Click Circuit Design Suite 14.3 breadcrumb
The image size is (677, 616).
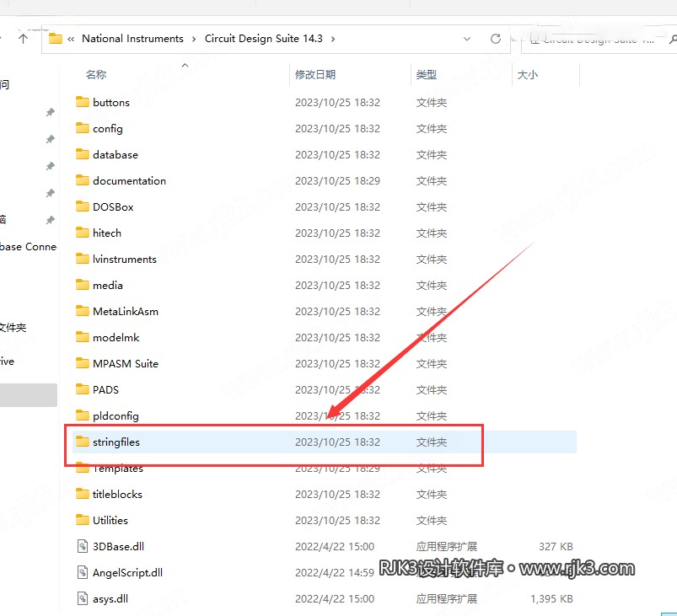click(263, 39)
